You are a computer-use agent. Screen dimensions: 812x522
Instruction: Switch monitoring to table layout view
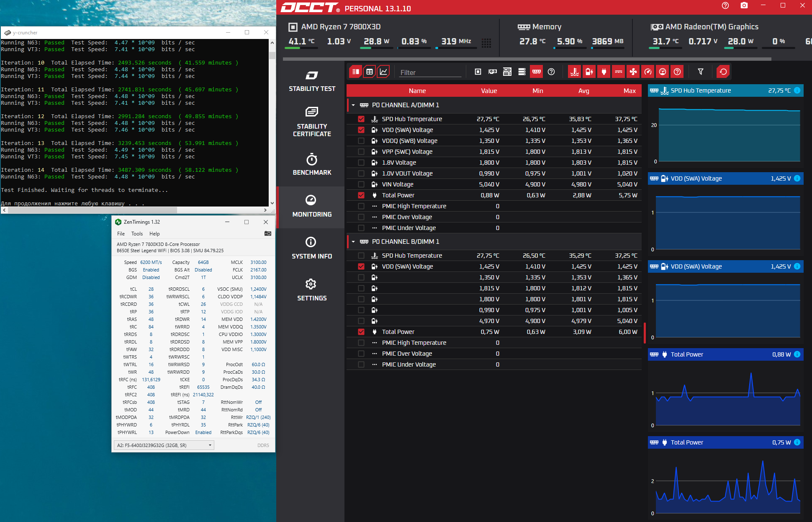pos(370,72)
